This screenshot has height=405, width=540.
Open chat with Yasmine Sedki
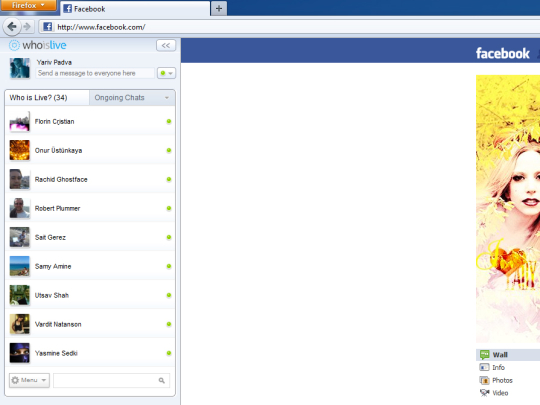point(90,353)
